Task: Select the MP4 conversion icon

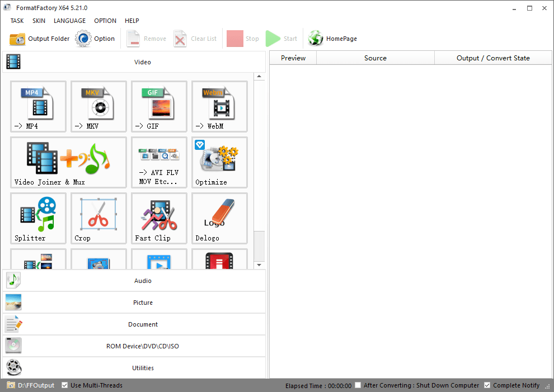Action: click(38, 106)
